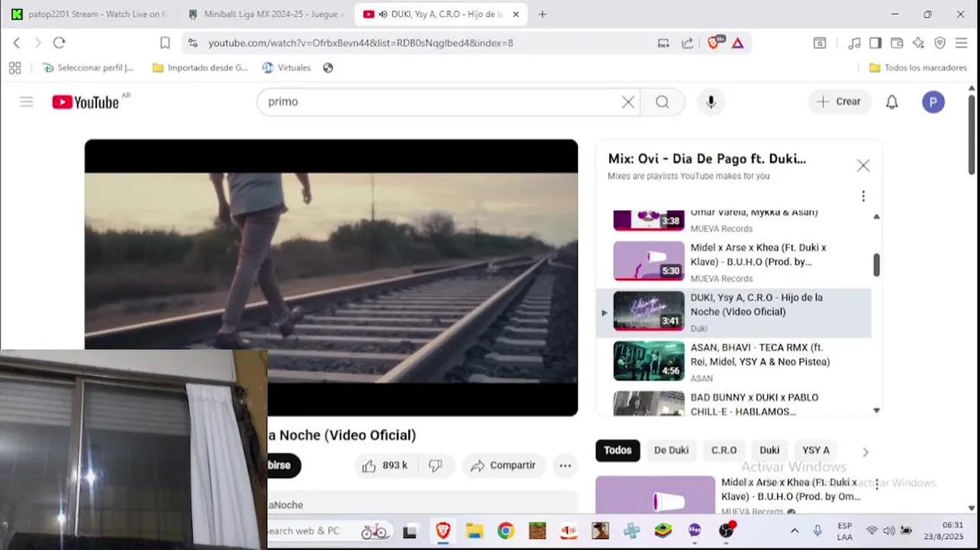Image resolution: width=980 pixels, height=550 pixels.
Task: Bookmark this page with the bookmark icon
Action: [165, 43]
